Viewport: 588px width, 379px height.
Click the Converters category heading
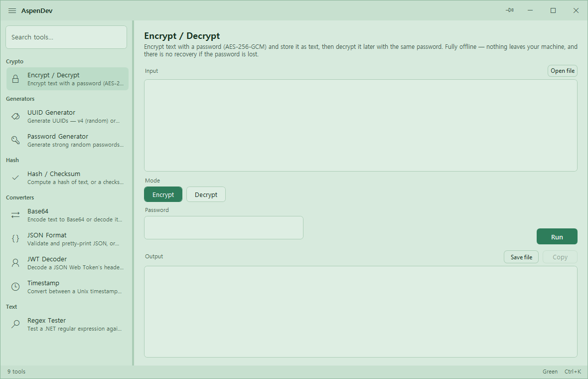pos(20,197)
